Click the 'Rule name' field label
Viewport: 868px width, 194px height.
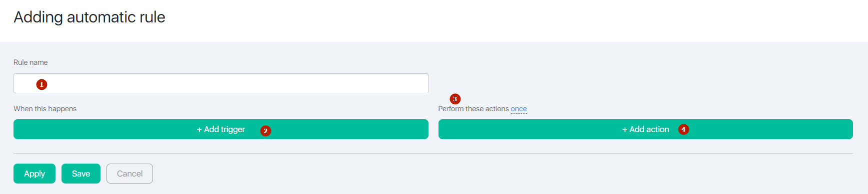point(30,62)
